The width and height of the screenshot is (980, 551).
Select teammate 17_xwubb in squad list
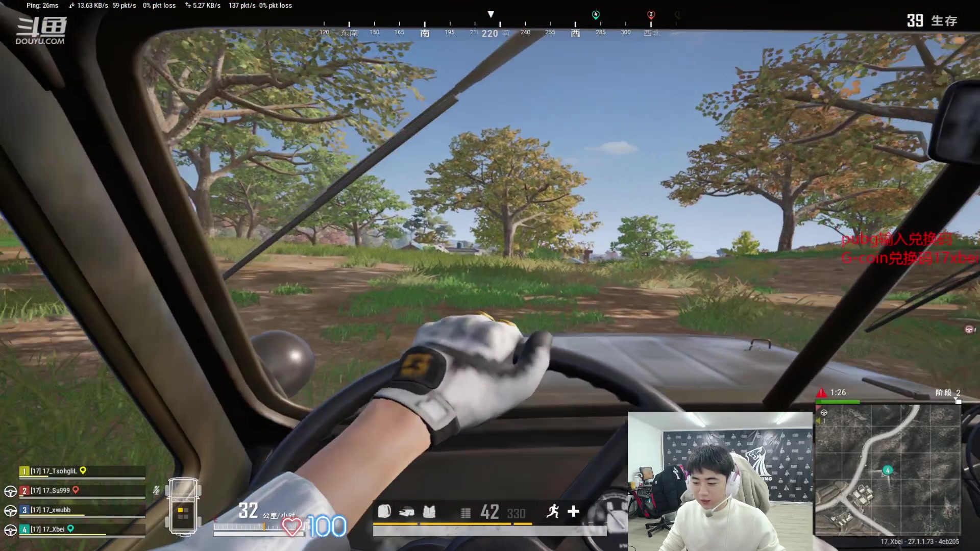click(50, 510)
